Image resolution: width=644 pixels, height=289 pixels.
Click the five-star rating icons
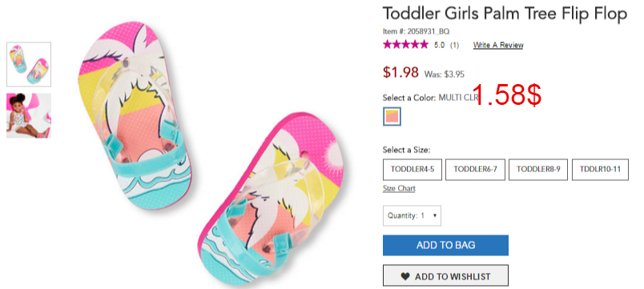pos(405,45)
